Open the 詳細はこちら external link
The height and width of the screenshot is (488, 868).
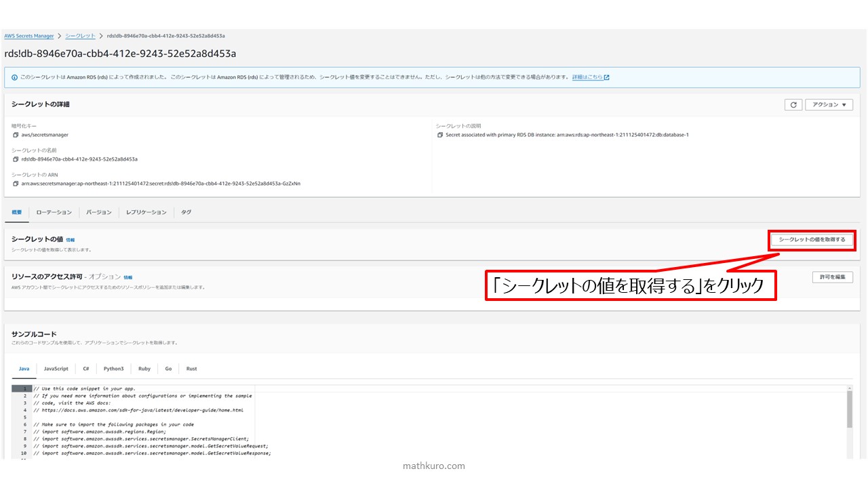pyautogui.click(x=591, y=77)
